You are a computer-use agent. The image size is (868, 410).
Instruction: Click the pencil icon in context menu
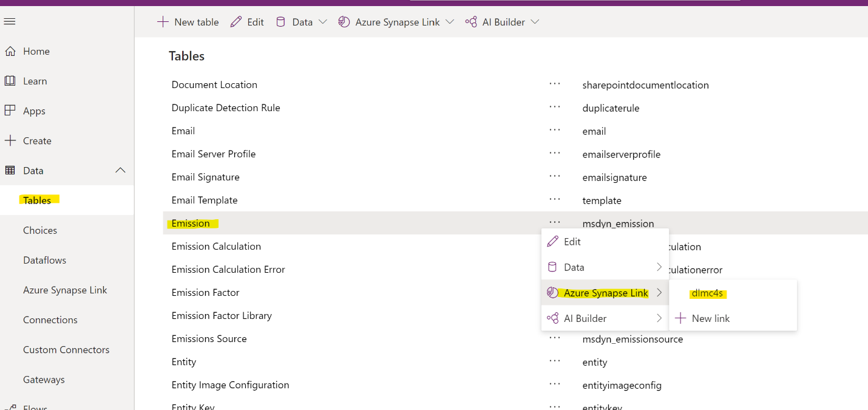tap(552, 242)
